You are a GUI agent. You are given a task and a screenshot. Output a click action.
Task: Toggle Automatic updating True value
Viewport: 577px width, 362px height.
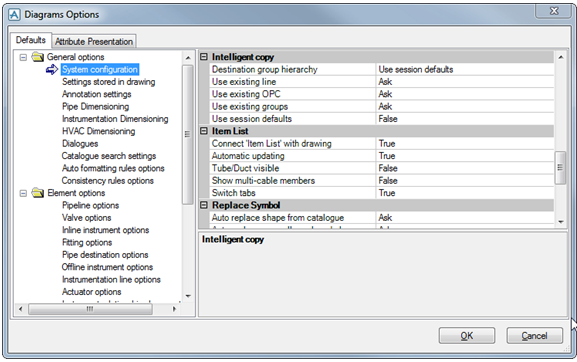(465, 156)
